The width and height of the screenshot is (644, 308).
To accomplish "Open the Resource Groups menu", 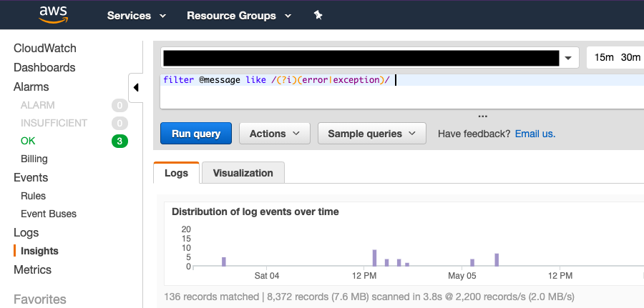I will [239, 15].
